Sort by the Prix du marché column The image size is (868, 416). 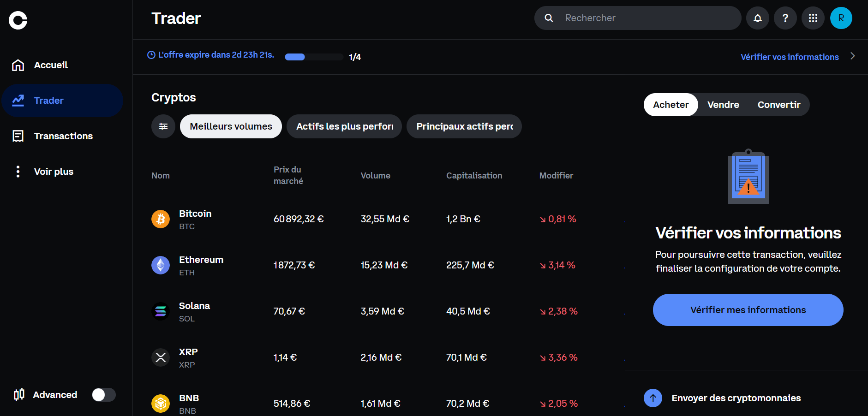point(287,175)
